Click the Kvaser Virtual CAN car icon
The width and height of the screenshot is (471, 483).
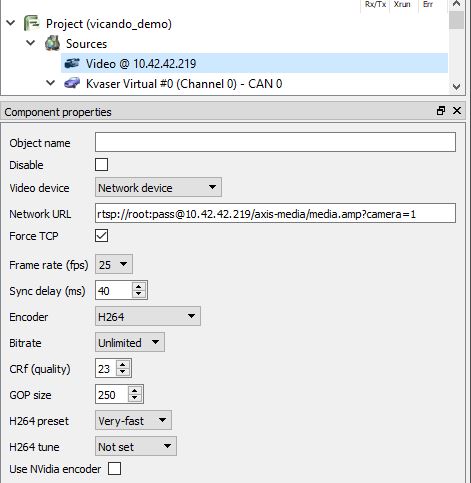click(72, 83)
